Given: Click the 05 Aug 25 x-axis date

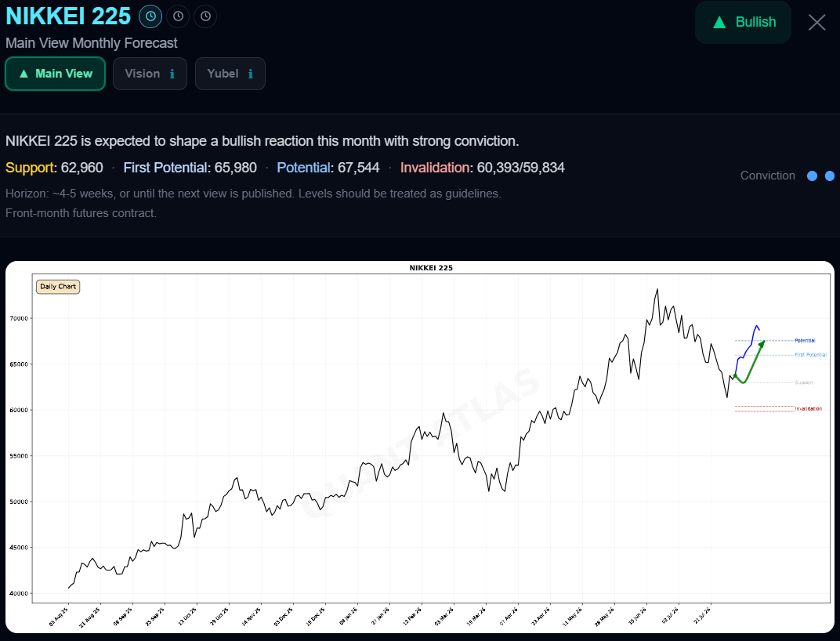Looking at the screenshot, I should (59, 617).
